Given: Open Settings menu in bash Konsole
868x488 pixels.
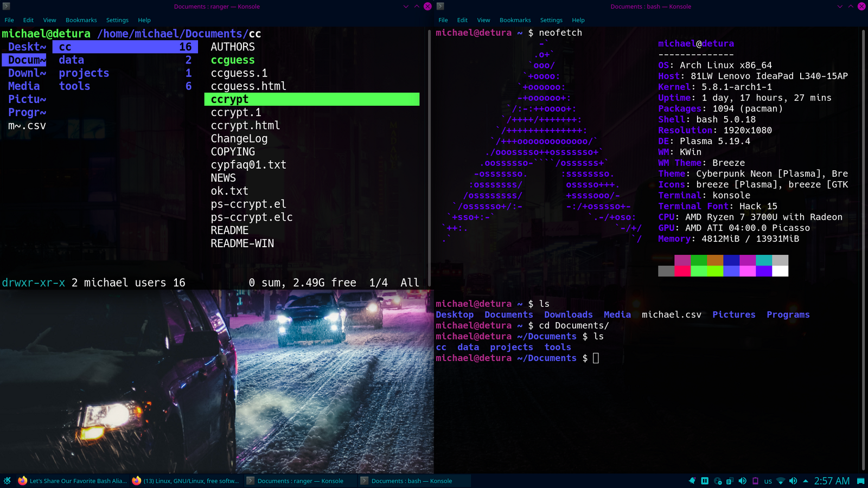Looking at the screenshot, I should click(x=551, y=20).
